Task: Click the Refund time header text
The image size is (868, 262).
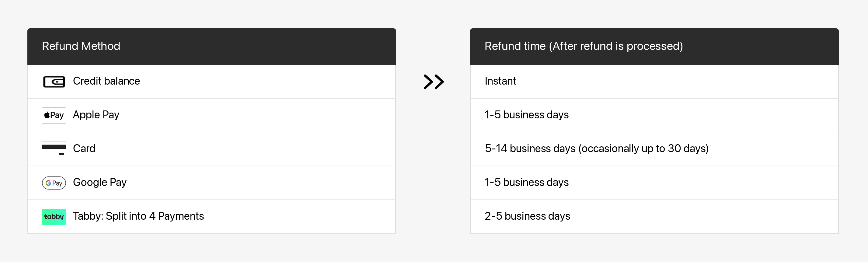Action: tap(515, 46)
